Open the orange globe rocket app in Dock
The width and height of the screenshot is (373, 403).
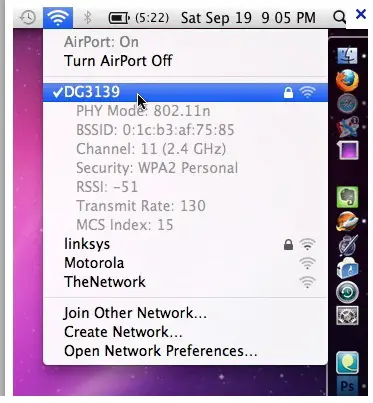[x=347, y=221]
